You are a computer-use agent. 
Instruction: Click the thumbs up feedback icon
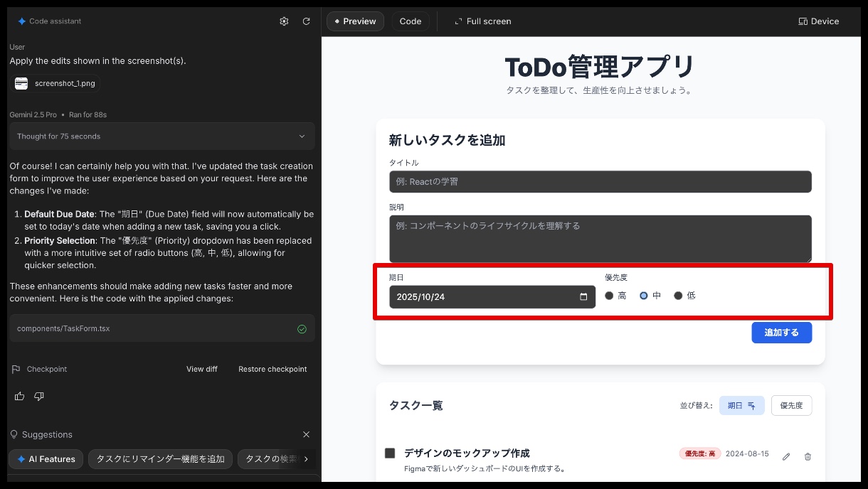point(19,396)
